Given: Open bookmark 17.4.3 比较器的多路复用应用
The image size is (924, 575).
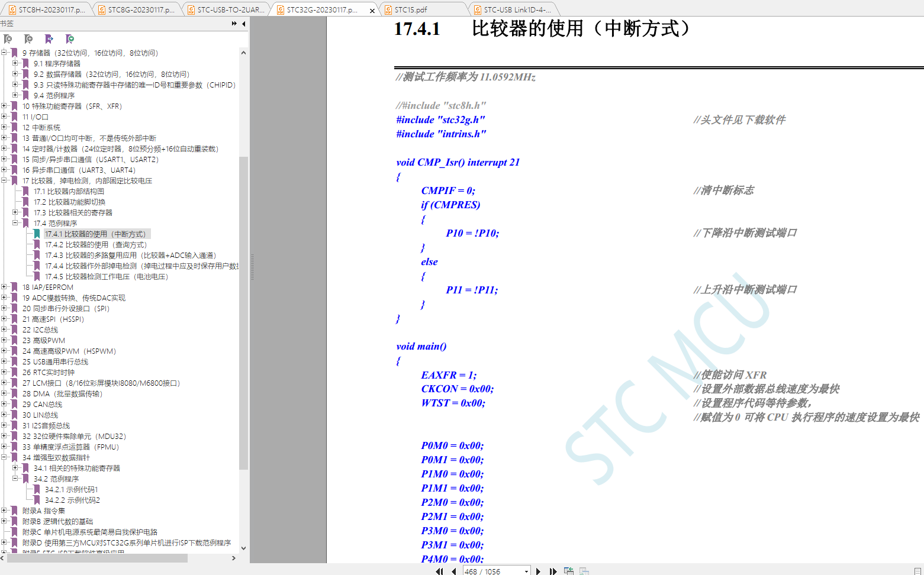Looking at the screenshot, I should pyautogui.click(x=130, y=255).
